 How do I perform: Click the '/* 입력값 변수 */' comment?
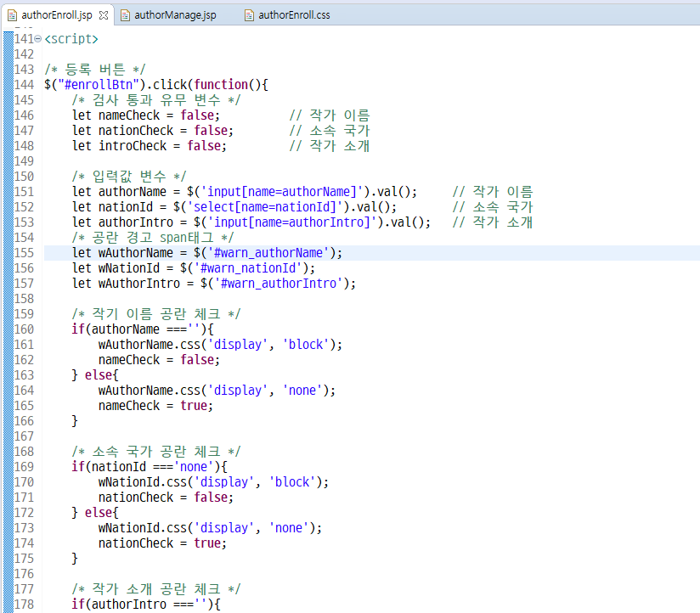pos(129,177)
